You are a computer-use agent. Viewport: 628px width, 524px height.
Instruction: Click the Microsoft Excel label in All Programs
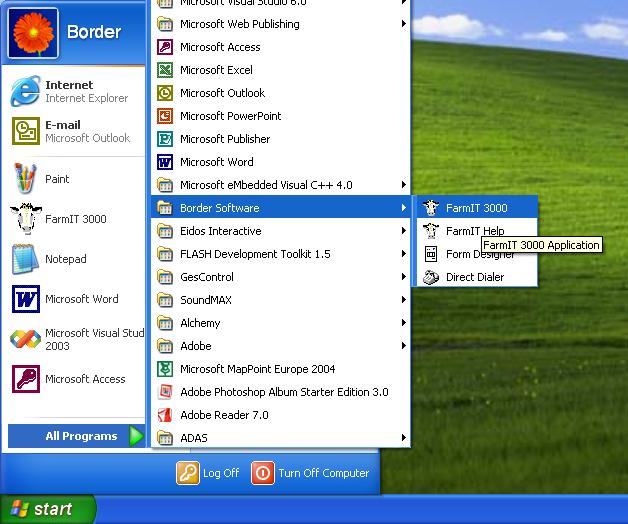coord(216,70)
